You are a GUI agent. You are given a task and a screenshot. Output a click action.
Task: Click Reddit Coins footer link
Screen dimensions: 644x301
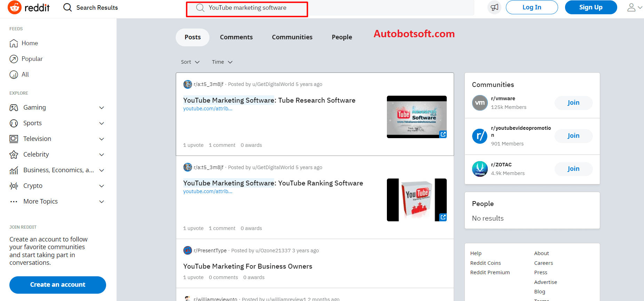486,263
